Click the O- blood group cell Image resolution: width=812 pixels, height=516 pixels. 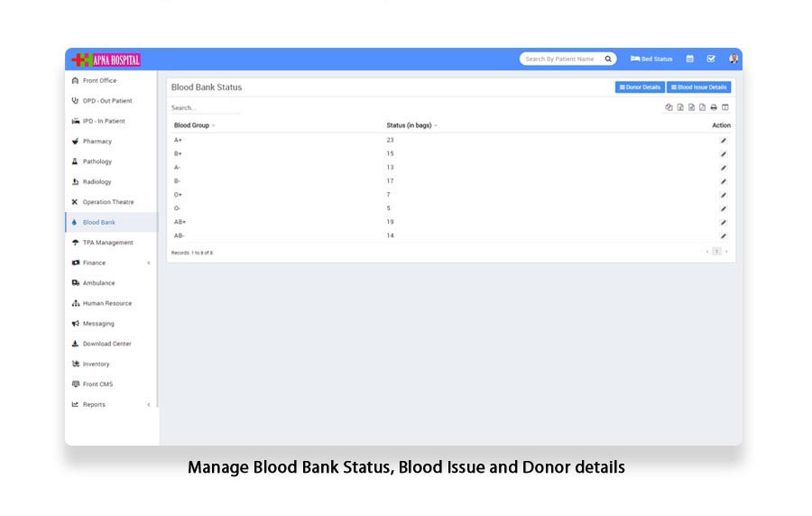[x=177, y=208]
